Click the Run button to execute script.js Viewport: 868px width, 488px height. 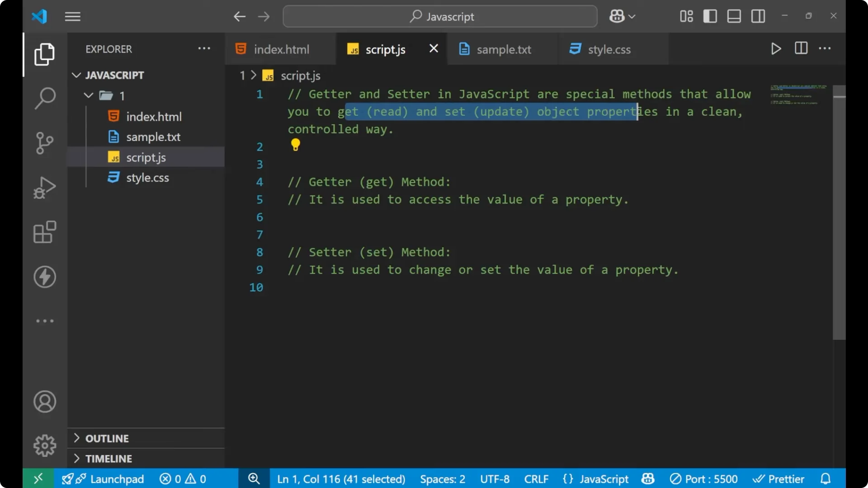pos(776,49)
